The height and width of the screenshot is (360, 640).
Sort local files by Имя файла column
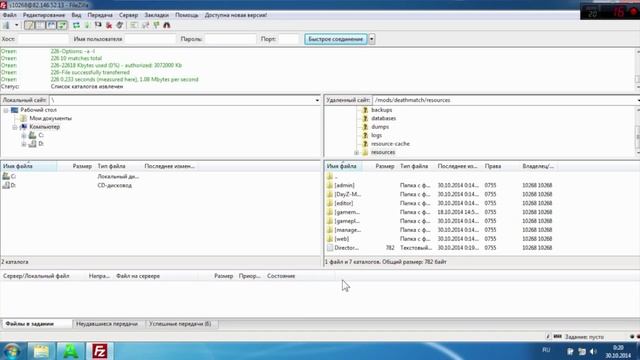[29, 166]
